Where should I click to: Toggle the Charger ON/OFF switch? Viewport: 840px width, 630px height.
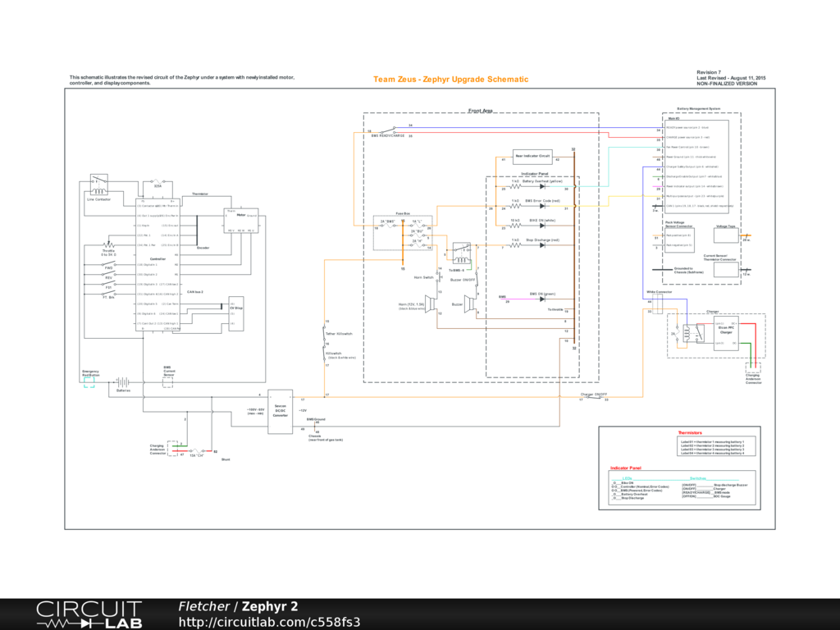pyautogui.click(x=594, y=398)
